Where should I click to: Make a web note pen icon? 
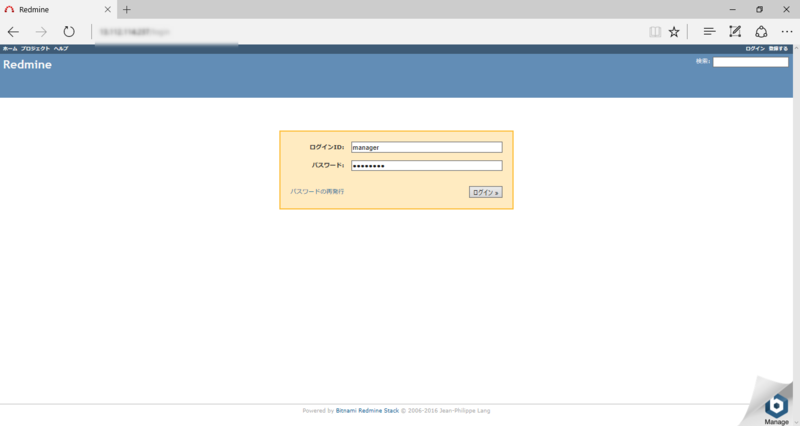(735, 32)
